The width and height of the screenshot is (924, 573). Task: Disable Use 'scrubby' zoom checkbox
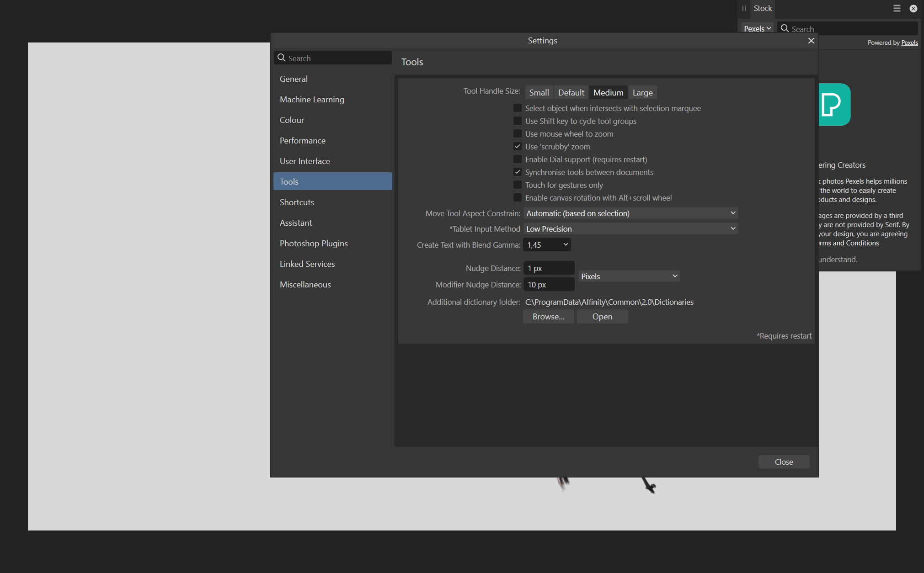click(x=518, y=147)
